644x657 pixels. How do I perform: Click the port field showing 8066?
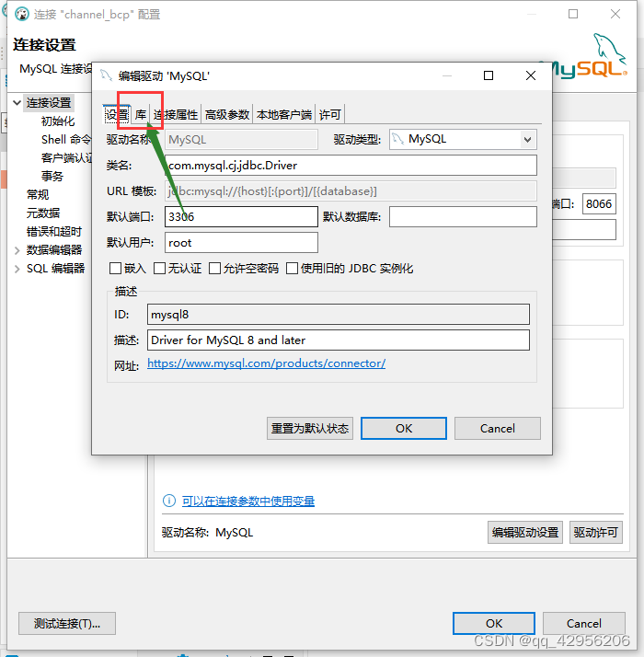coord(599,204)
